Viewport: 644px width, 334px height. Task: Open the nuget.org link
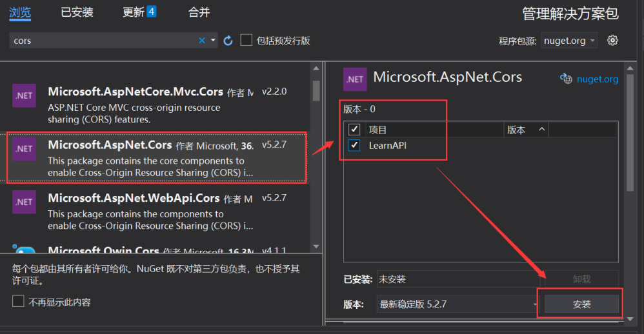pos(597,79)
